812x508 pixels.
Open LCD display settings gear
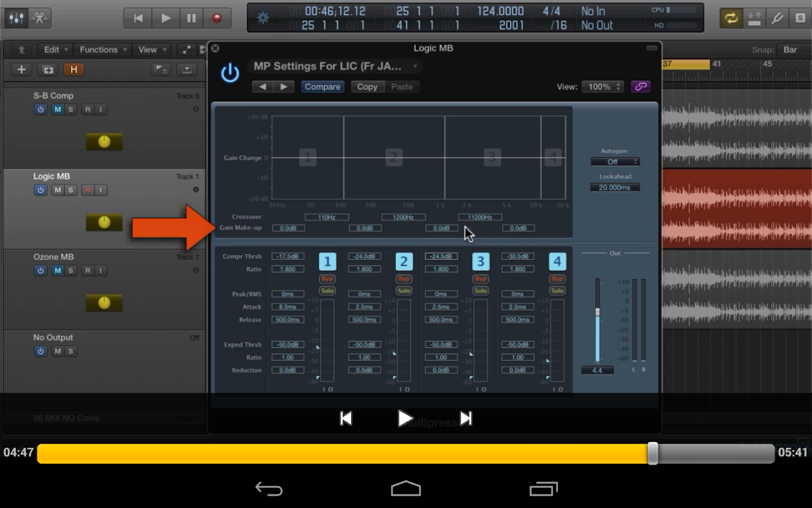(263, 18)
